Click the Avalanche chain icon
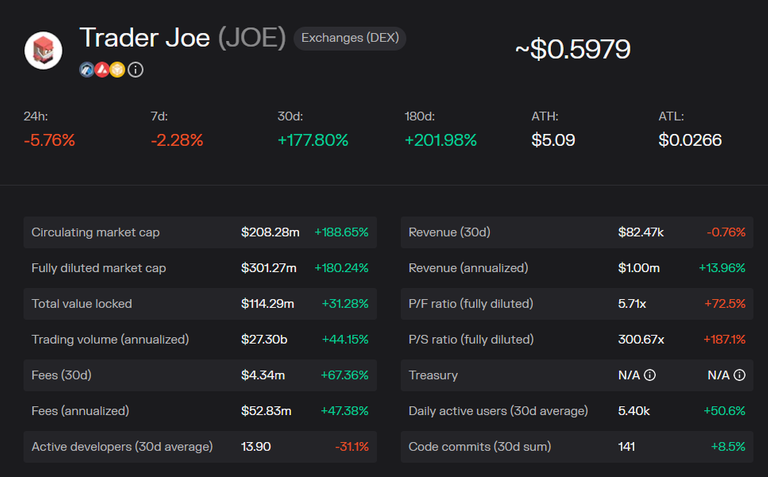768x477 pixels. (x=102, y=70)
